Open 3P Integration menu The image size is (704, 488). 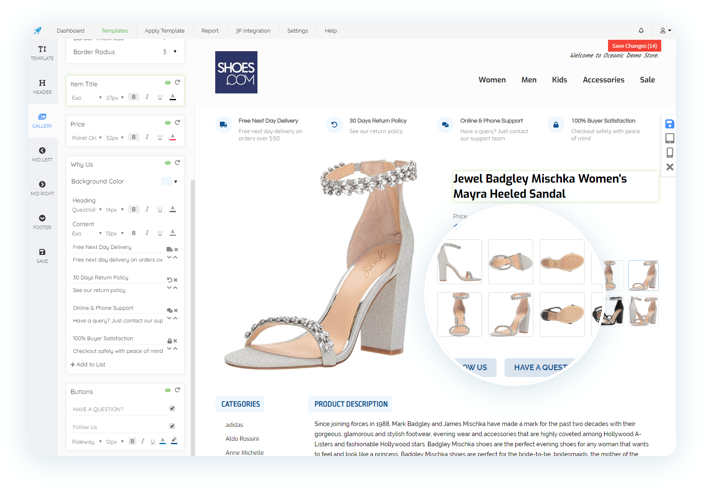253,31
